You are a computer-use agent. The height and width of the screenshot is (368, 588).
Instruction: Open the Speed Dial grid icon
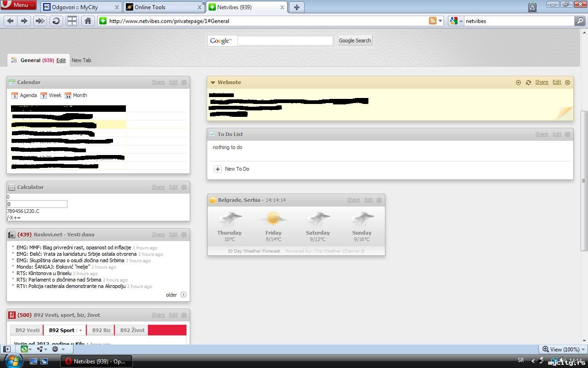72,21
